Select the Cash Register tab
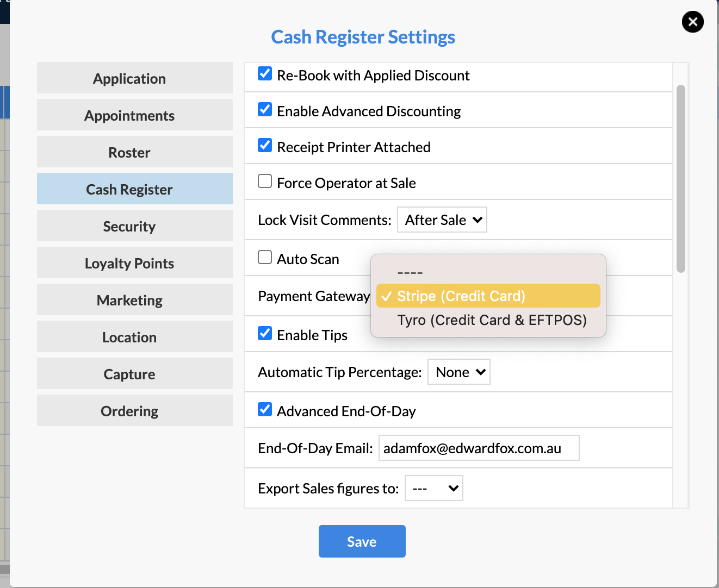719x588 pixels. click(x=135, y=189)
